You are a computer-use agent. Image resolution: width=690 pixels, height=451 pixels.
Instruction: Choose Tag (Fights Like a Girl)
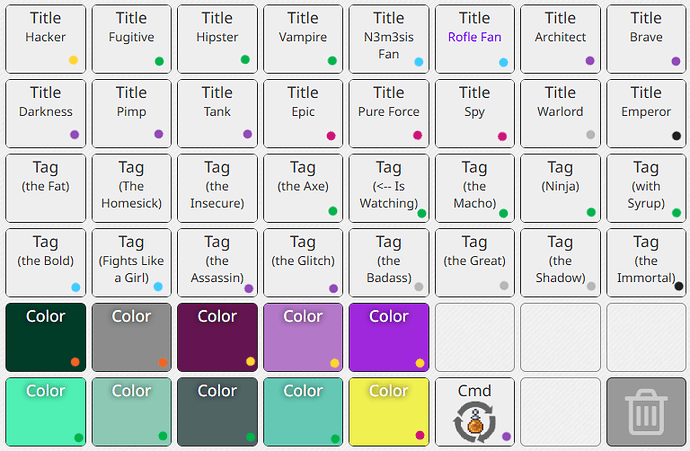coord(132,263)
